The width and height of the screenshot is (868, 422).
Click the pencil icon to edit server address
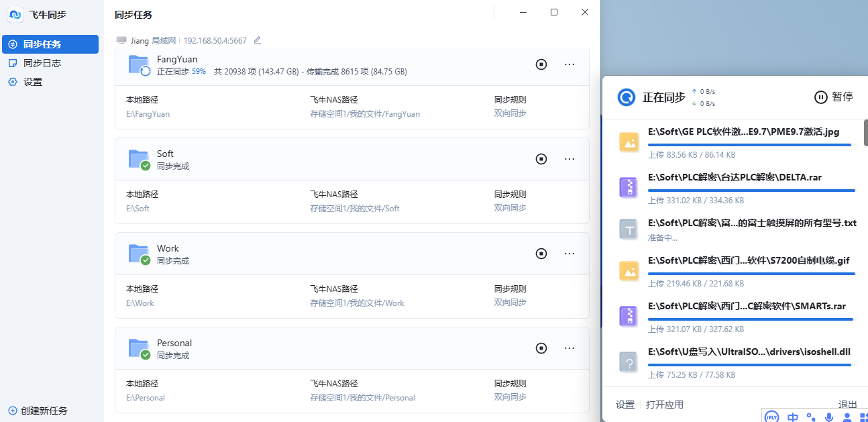tap(257, 40)
